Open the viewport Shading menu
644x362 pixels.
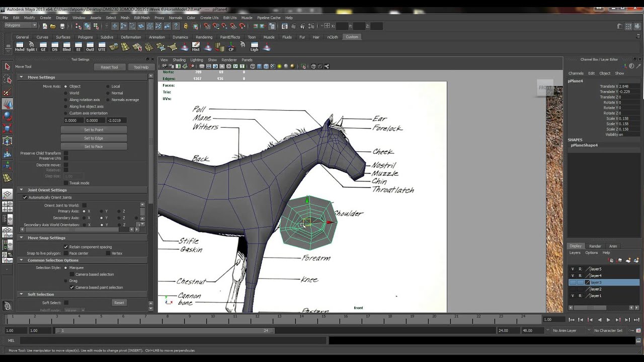[x=179, y=60]
